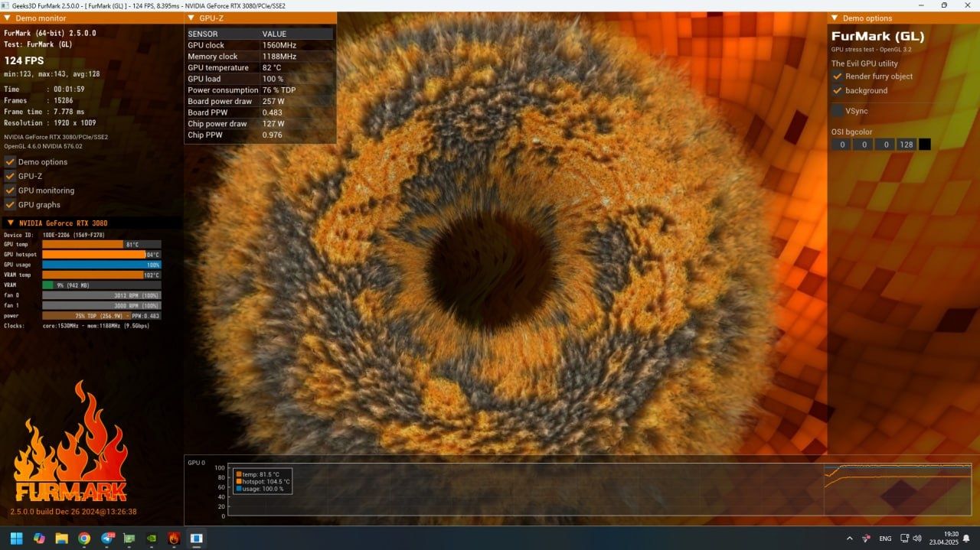Screen dimensions: 980x550
Task: Click the Device ID value text
Action: coord(73,235)
